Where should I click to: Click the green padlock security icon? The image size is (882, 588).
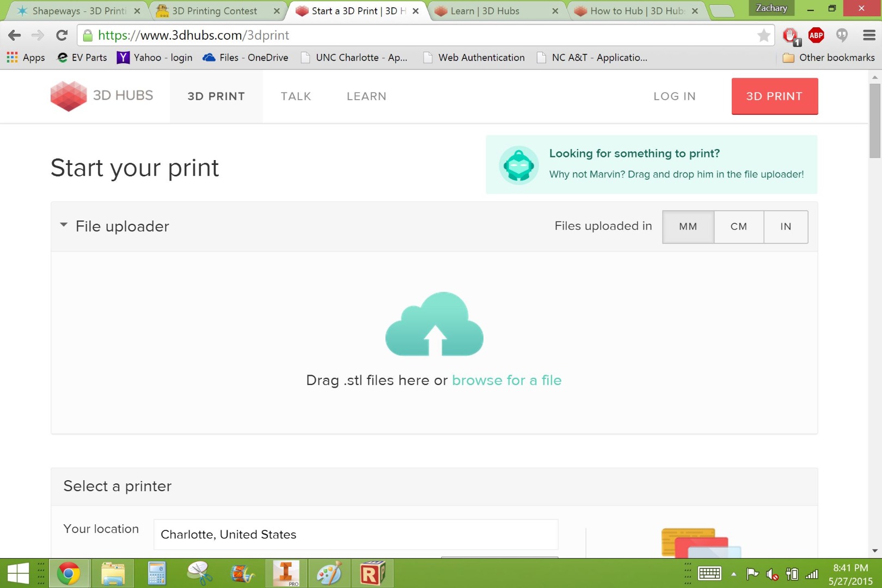pyautogui.click(x=87, y=35)
